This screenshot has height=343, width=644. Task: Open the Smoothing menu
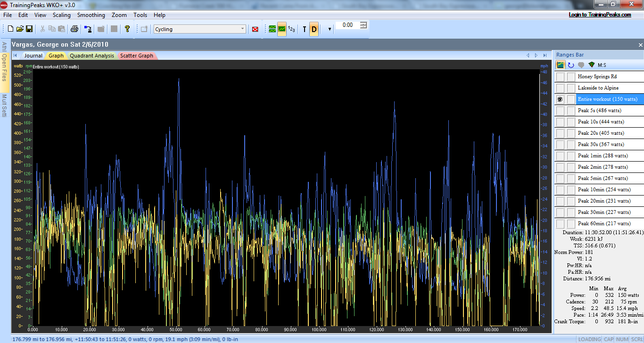click(91, 15)
